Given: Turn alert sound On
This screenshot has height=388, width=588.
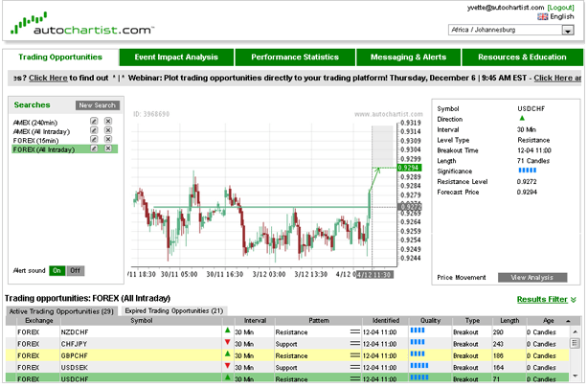Looking at the screenshot, I should (x=57, y=270).
